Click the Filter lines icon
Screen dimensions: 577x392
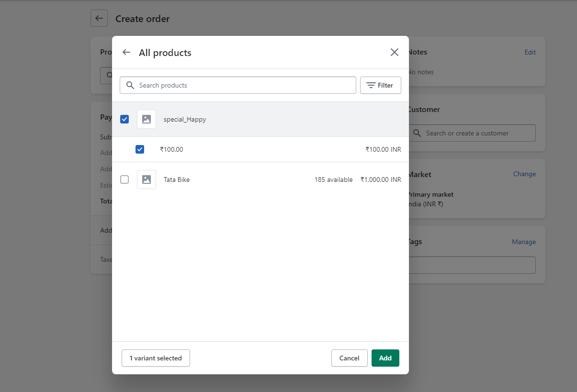[371, 85]
